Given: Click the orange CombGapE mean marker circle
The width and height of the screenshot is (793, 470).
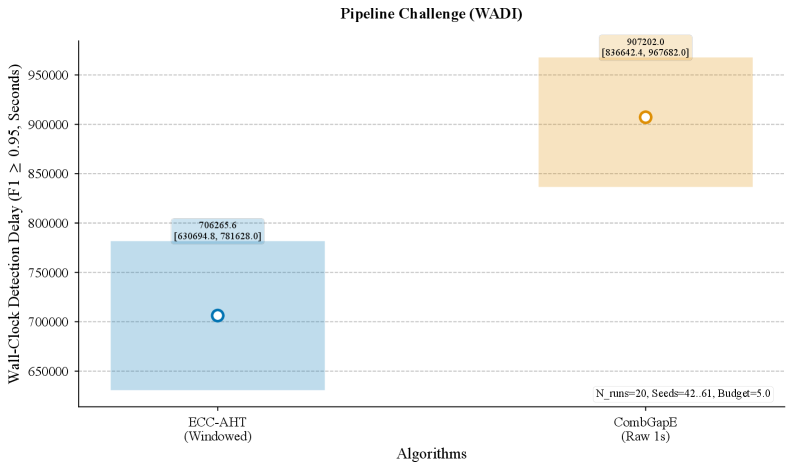Looking at the screenshot, I should [645, 117].
